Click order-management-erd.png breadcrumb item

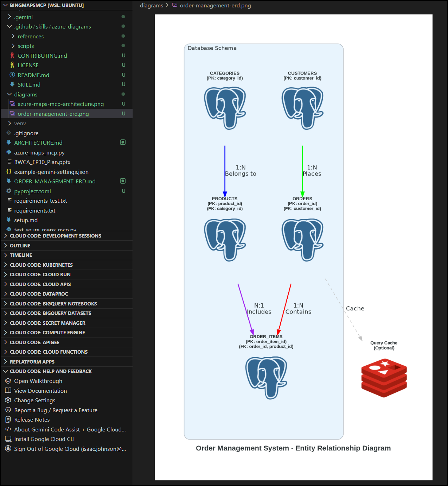(x=215, y=6)
